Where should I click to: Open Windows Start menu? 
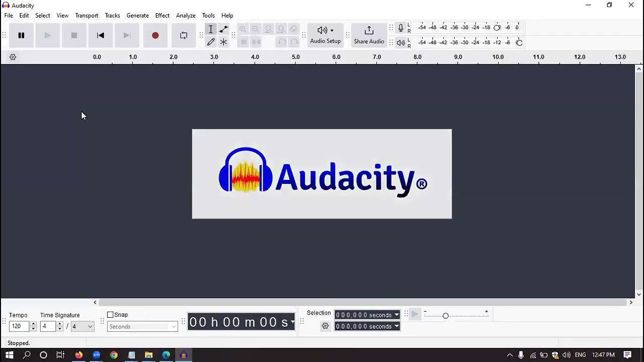9,355
